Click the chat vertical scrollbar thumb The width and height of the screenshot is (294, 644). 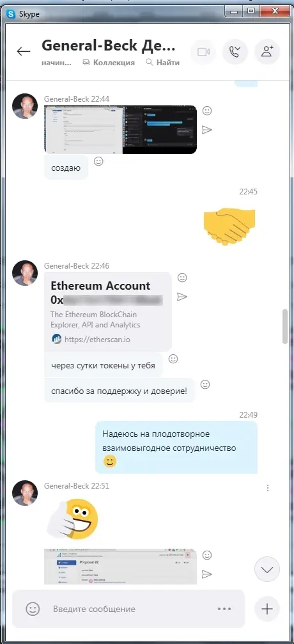pos(285,327)
